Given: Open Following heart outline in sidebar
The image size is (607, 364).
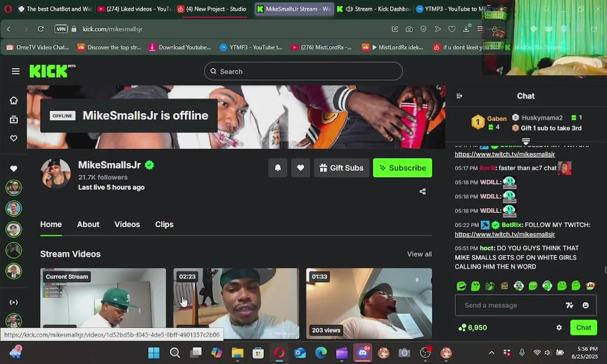Looking at the screenshot, I should pyautogui.click(x=14, y=139).
